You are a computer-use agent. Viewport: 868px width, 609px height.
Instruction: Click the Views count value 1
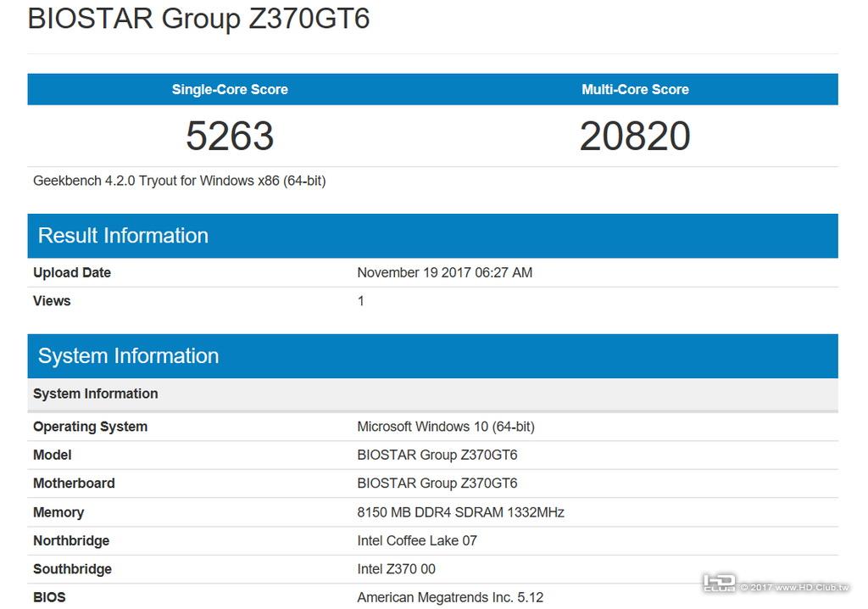click(361, 301)
